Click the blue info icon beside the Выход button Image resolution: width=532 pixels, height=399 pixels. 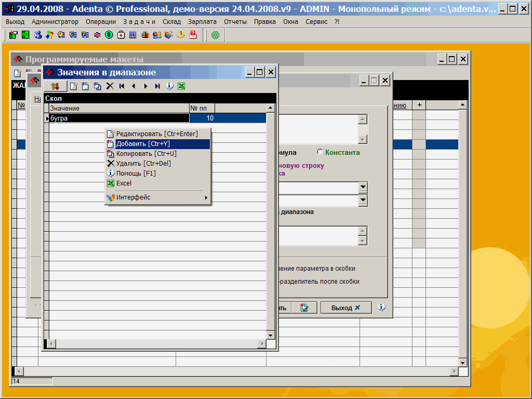[x=381, y=308]
